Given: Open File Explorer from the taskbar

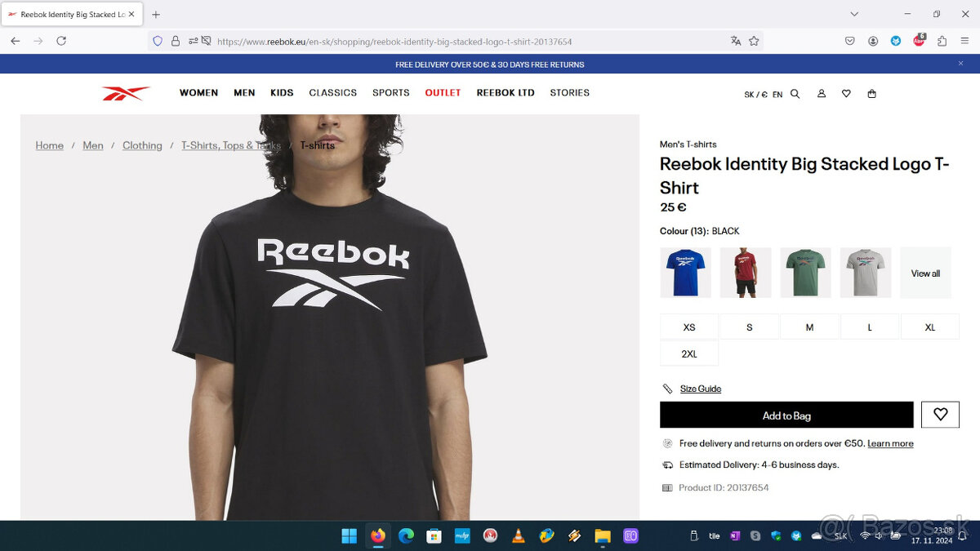Looking at the screenshot, I should click(x=602, y=536).
